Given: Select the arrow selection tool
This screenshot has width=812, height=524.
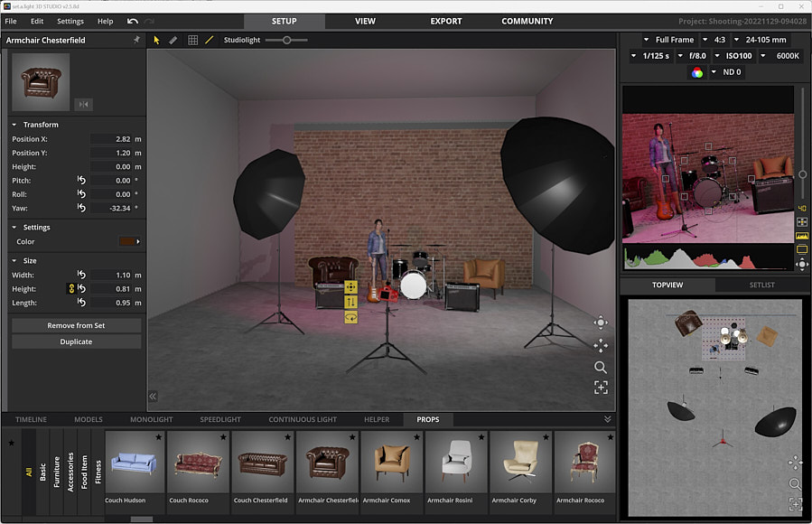Looking at the screenshot, I should tap(156, 40).
